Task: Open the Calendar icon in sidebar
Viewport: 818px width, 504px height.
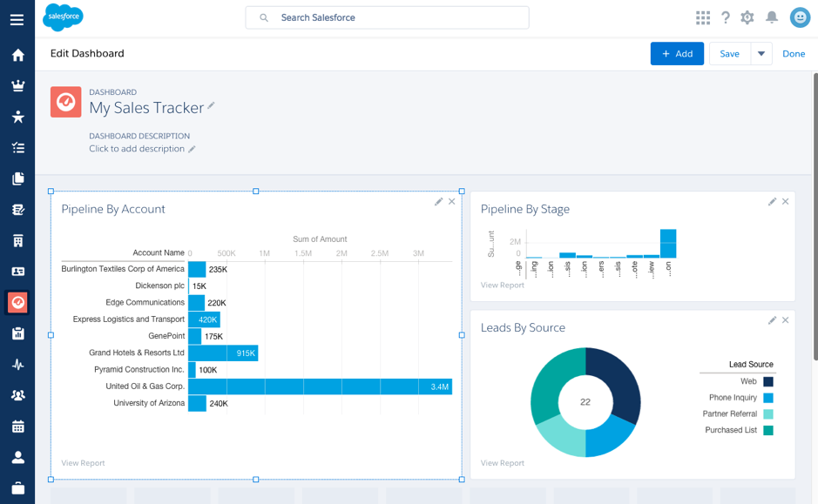Action: [17, 427]
